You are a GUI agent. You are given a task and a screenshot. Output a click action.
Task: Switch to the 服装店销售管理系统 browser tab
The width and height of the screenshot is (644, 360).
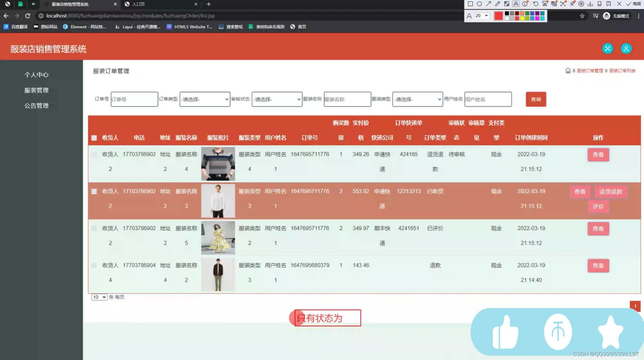point(80,4)
